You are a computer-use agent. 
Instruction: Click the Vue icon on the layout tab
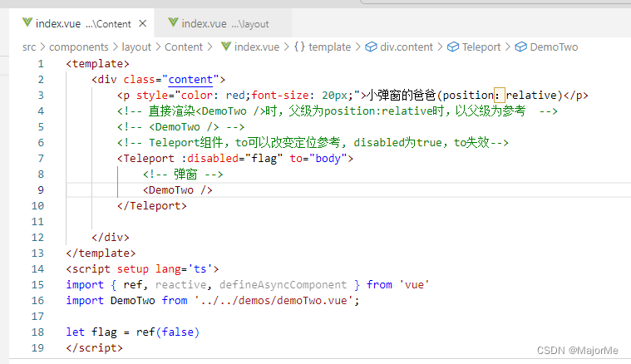tap(173, 22)
